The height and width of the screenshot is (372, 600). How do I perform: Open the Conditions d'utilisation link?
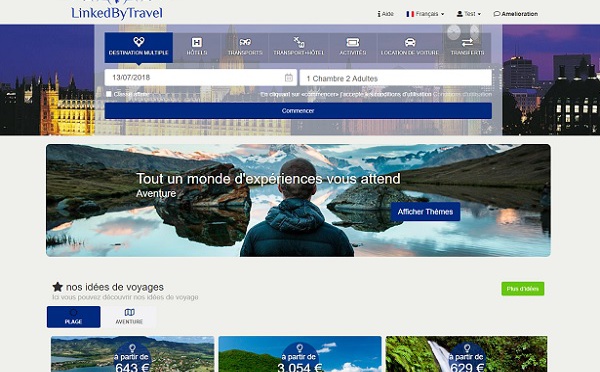point(462,94)
